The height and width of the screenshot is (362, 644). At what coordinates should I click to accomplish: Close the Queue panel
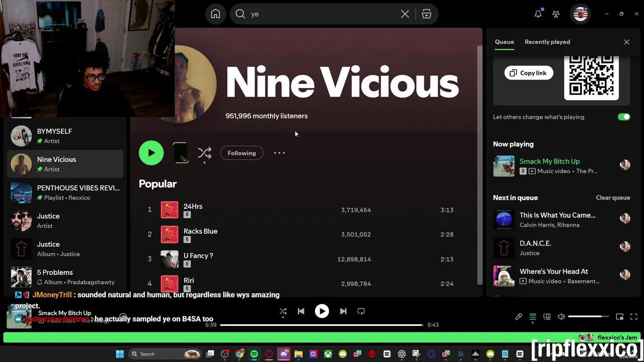pos(626,42)
